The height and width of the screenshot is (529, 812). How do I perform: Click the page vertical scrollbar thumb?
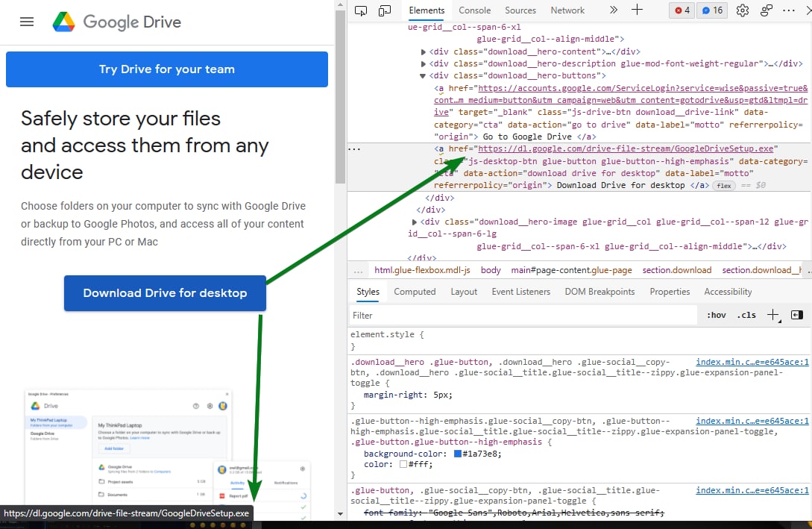pyautogui.click(x=340, y=97)
